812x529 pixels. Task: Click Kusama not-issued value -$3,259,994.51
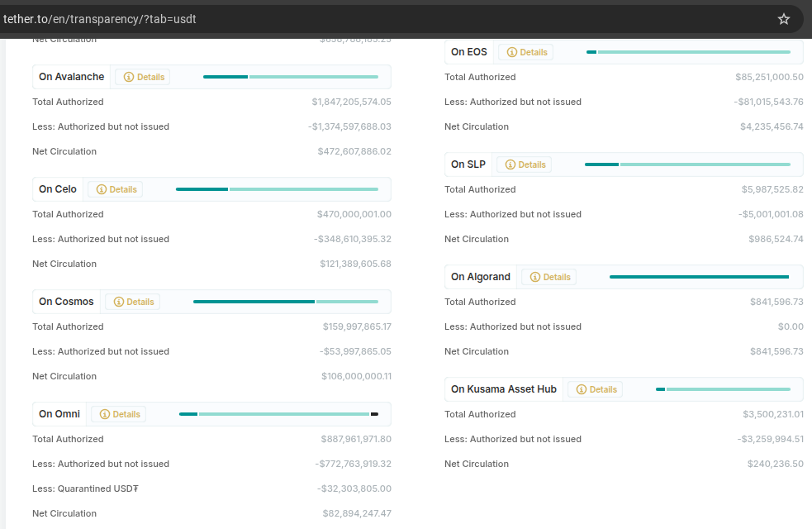point(771,440)
